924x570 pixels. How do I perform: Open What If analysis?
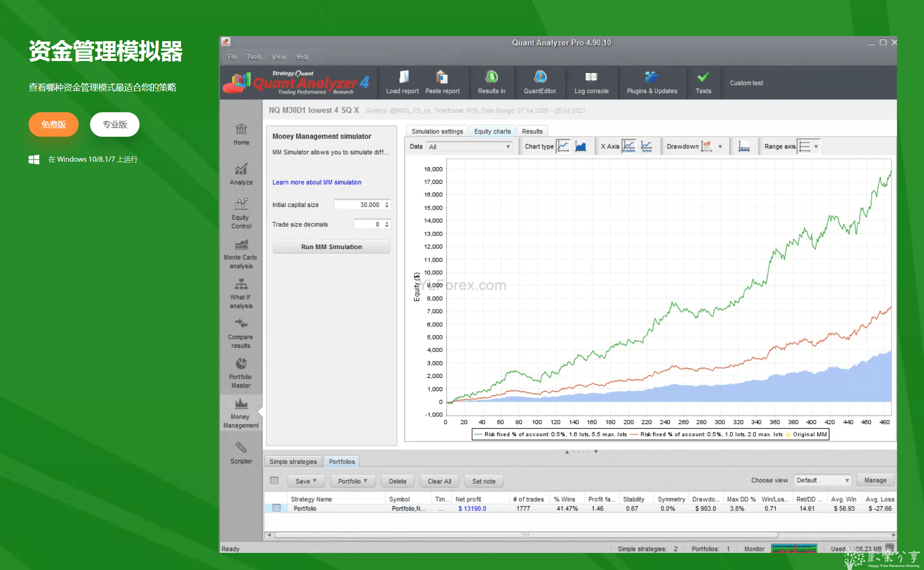coord(241,293)
